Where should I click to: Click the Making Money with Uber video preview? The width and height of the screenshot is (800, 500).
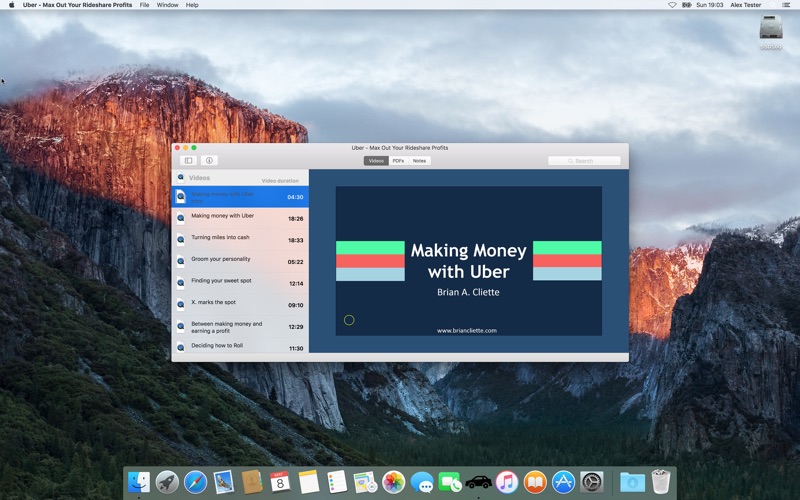468,260
